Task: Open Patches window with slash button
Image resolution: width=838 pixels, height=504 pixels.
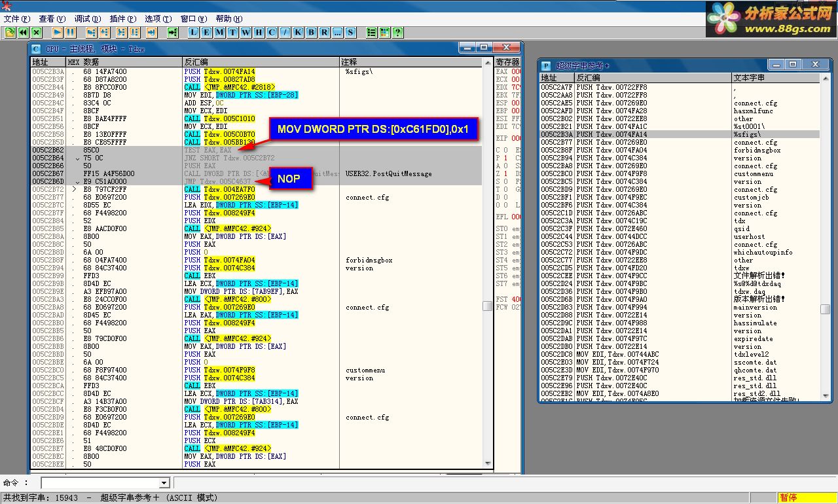Action: click(285, 32)
